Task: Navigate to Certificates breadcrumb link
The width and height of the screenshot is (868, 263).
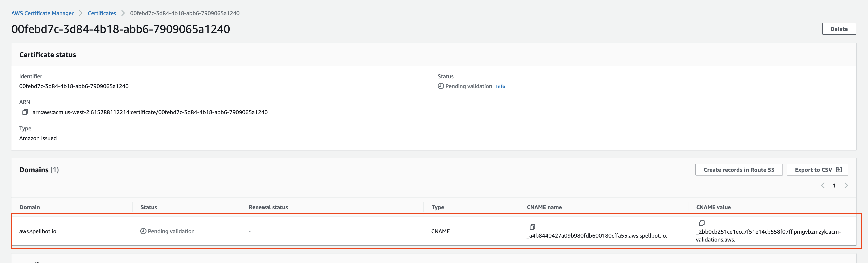Action: (102, 13)
